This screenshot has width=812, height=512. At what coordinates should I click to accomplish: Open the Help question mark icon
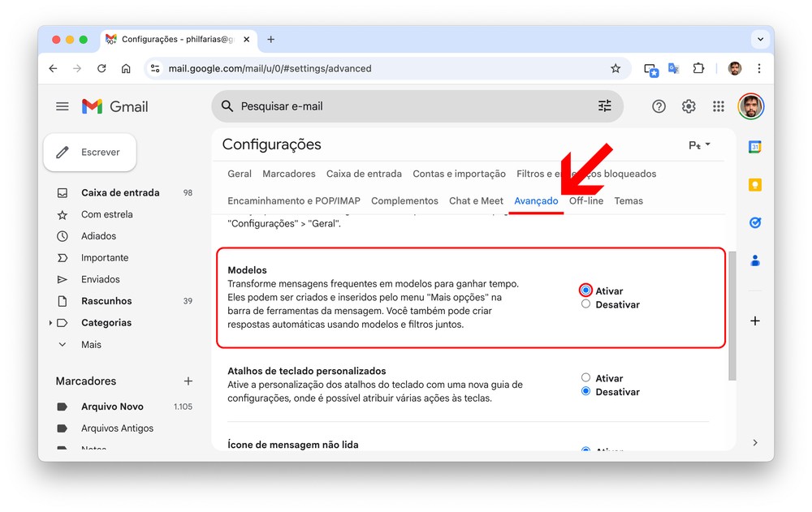(659, 106)
